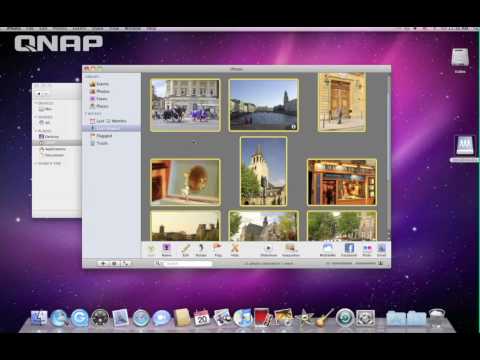Click the add (+) button below the sidebar
The width and height of the screenshot is (480, 360).
click(x=103, y=263)
